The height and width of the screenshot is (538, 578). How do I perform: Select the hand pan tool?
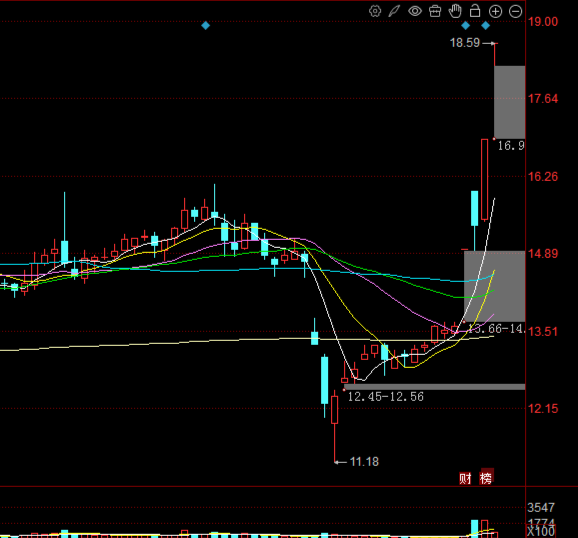point(455,11)
